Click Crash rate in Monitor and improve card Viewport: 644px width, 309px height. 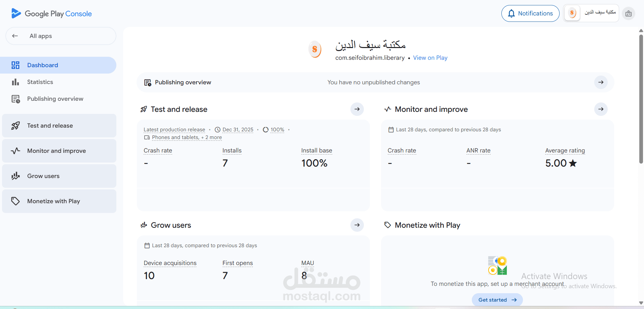pyautogui.click(x=402, y=150)
